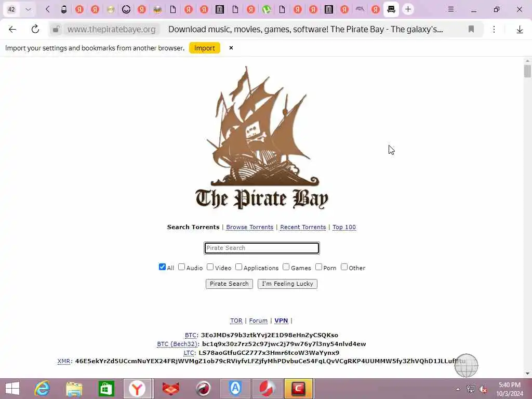Open the Forum link

click(258, 321)
